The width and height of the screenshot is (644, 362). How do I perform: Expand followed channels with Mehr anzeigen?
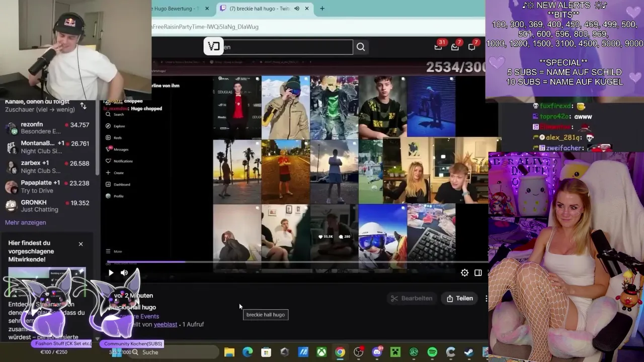click(25, 222)
